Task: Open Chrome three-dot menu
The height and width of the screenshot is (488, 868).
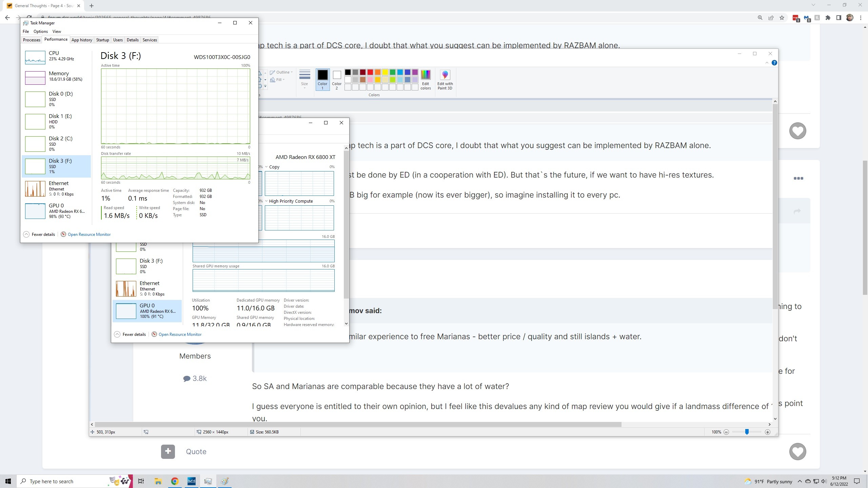Action: pyautogui.click(x=861, y=18)
